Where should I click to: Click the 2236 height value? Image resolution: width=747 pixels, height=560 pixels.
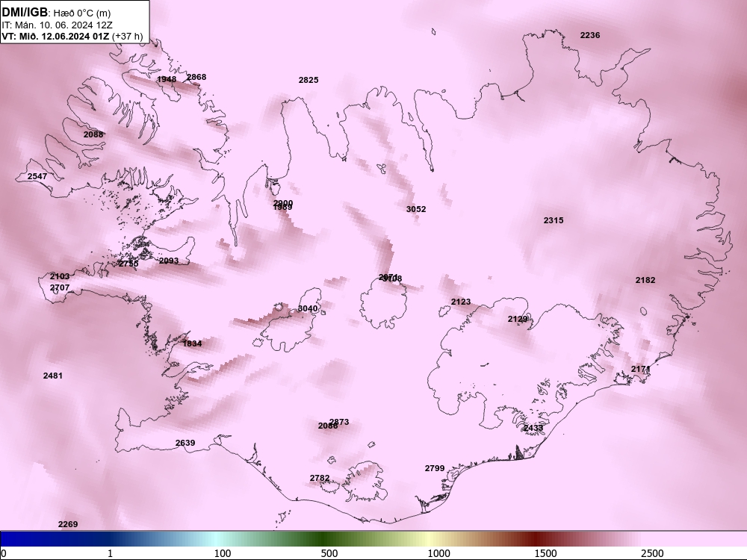tap(590, 35)
